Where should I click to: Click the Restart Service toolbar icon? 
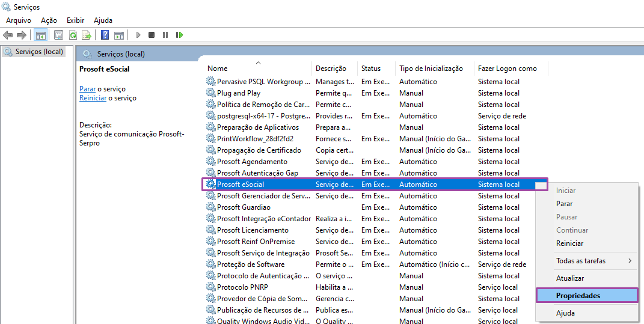pyautogui.click(x=179, y=35)
